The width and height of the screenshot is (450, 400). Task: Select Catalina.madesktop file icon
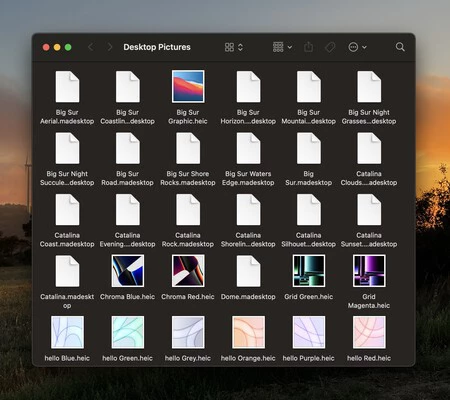click(x=67, y=271)
